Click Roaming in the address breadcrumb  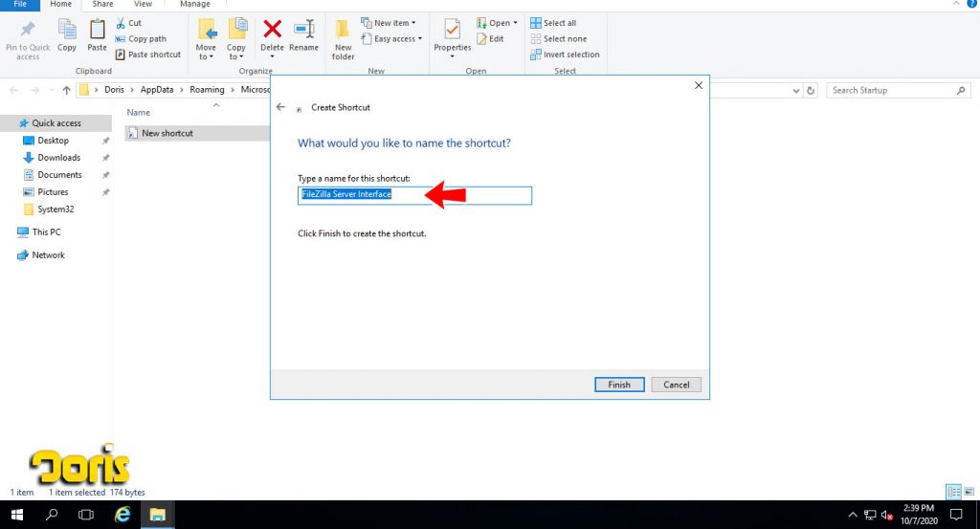207,90
